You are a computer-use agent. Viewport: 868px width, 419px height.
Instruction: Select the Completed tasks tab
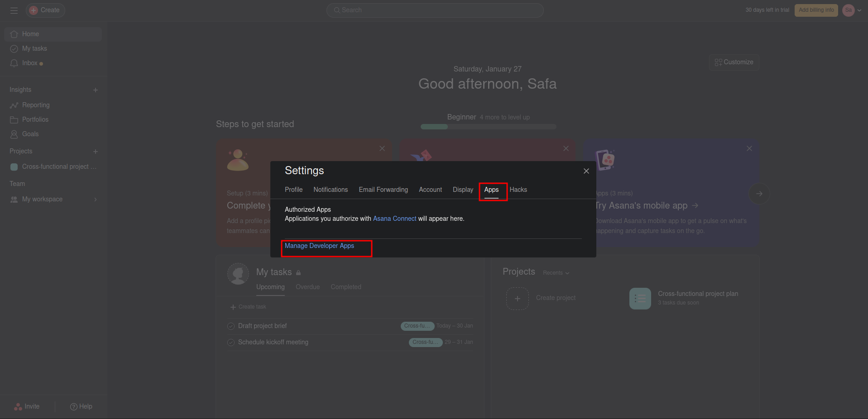click(x=346, y=287)
